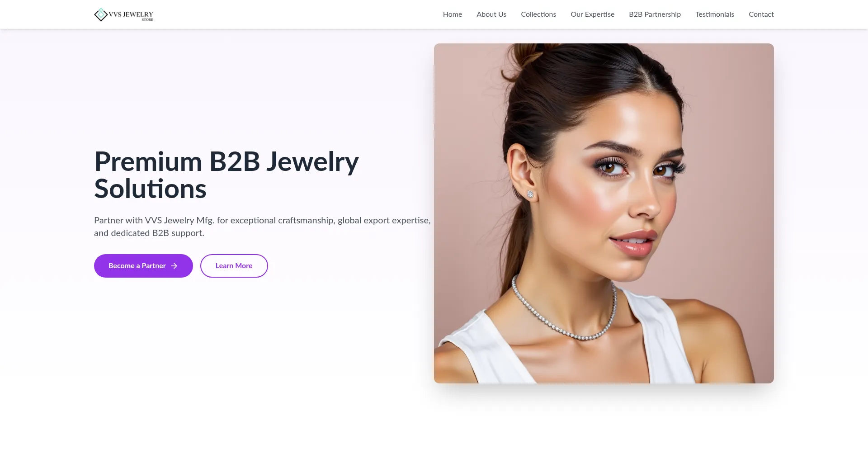The width and height of the screenshot is (868, 449).
Task: View the Testimonials section
Action: point(715,14)
